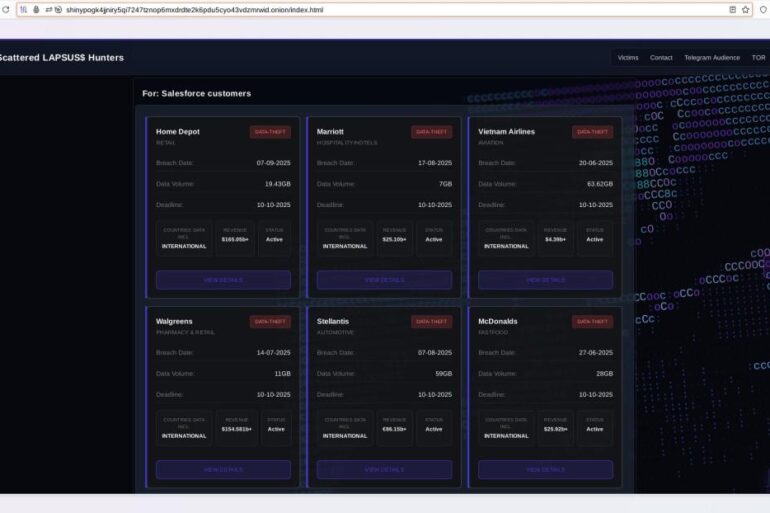
Task: Show details for the Stellantis entry
Action: [384, 469]
